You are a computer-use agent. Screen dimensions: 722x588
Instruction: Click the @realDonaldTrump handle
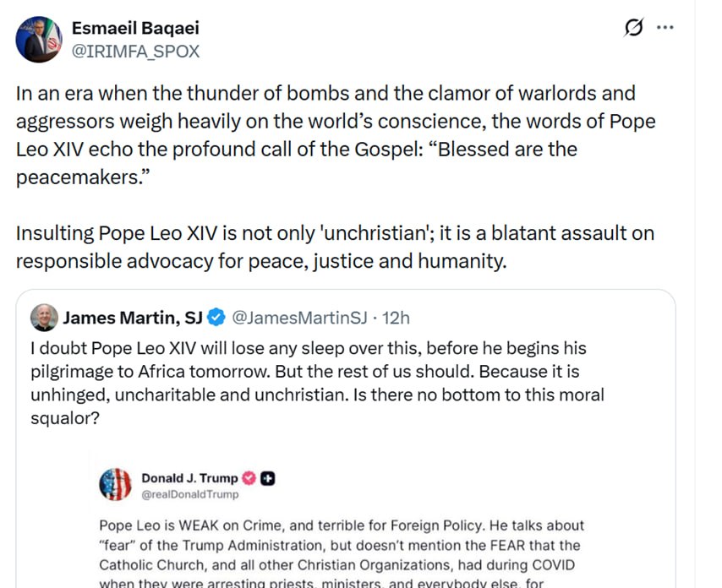coord(189,494)
